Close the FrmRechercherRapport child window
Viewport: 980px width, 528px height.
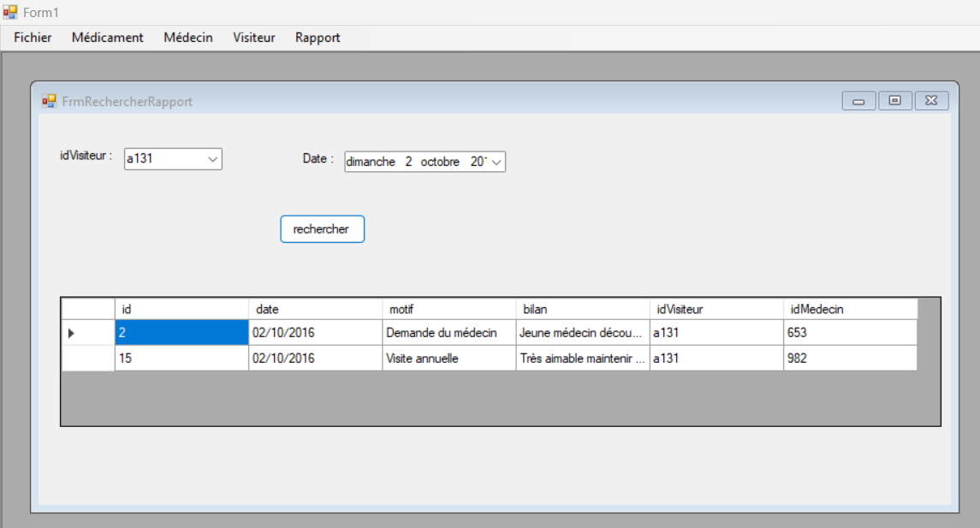point(931,101)
